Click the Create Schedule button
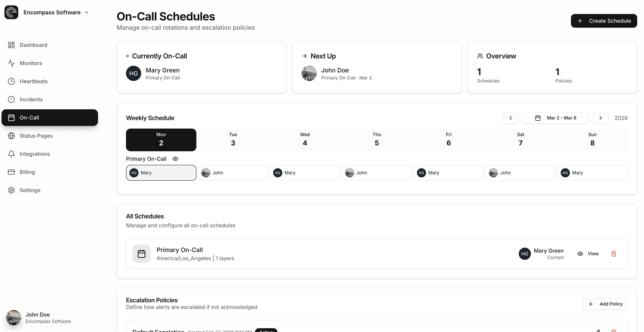Viewport: 644px width, 332px height. 604,21
